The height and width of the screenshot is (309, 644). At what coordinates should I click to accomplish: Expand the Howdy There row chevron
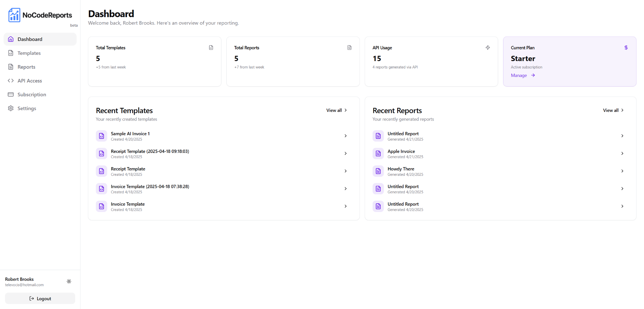[x=622, y=171]
